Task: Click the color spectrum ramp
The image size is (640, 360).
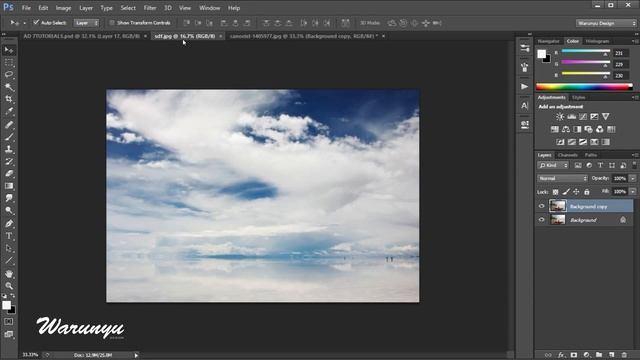Action: (x=584, y=87)
